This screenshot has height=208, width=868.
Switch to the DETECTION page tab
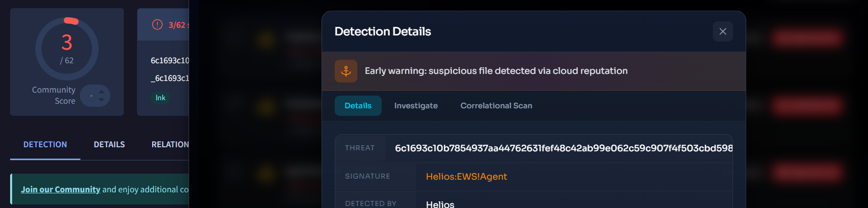coord(45,145)
